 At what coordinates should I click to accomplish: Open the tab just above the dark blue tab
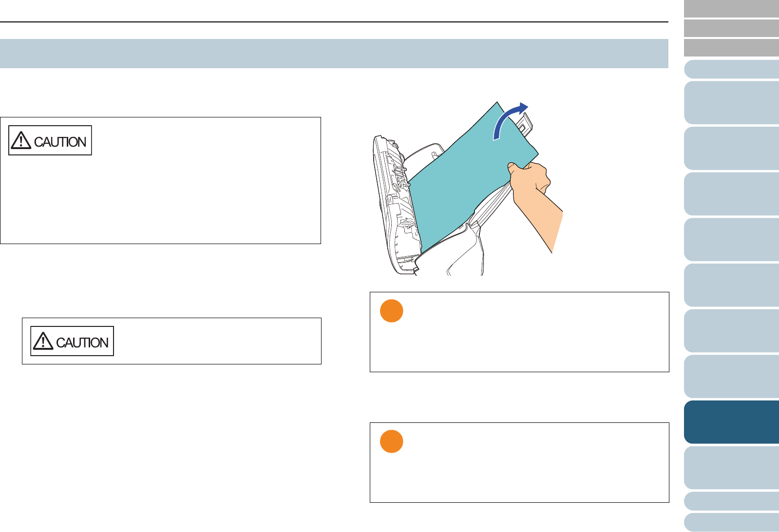pyautogui.click(x=731, y=376)
